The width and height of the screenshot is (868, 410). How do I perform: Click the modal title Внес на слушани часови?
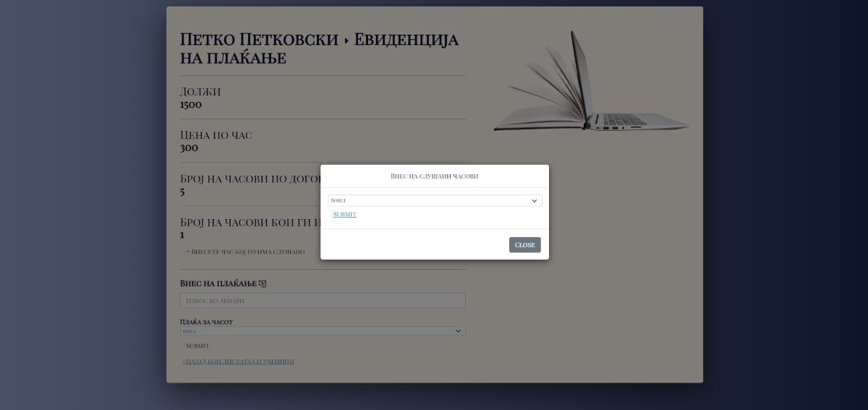(434, 176)
